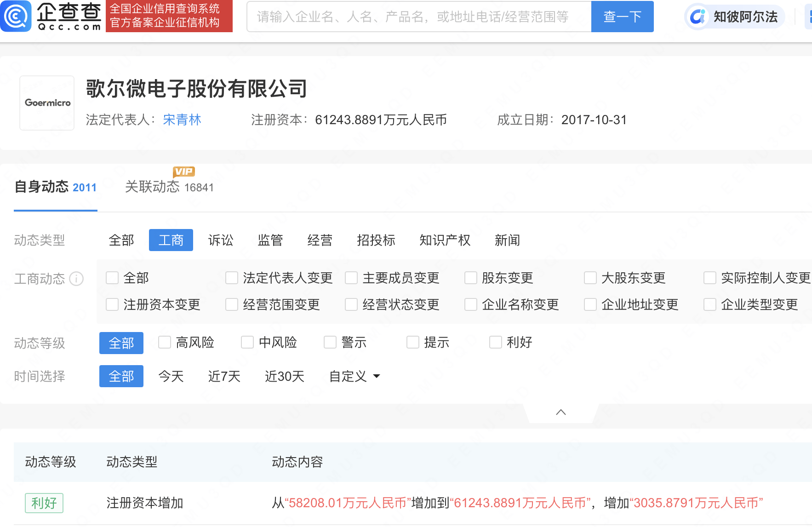The image size is (812, 527).
Task: Check the 企业类型变更 checkbox
Action: coord(710,304)
